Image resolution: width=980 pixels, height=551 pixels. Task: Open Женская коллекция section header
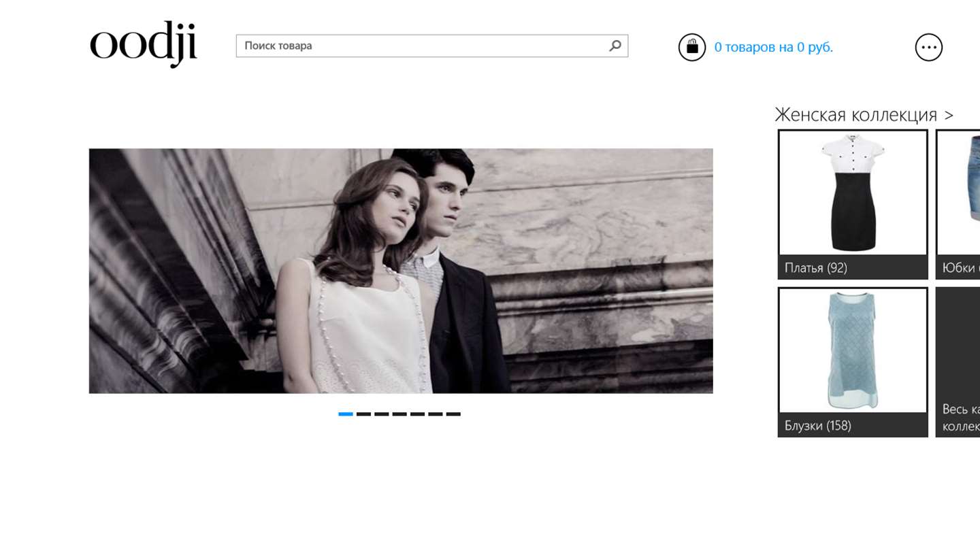tap(864, 114)
